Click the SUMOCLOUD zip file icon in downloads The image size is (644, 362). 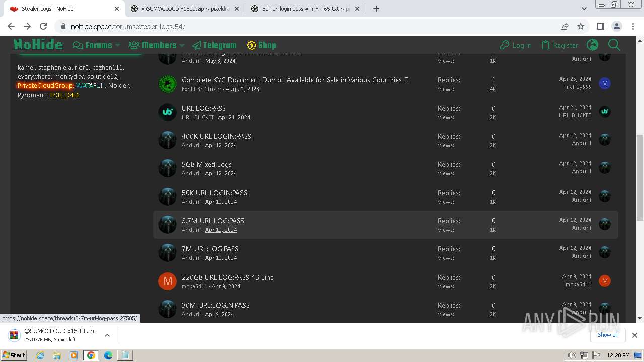[x=14, y=335]
